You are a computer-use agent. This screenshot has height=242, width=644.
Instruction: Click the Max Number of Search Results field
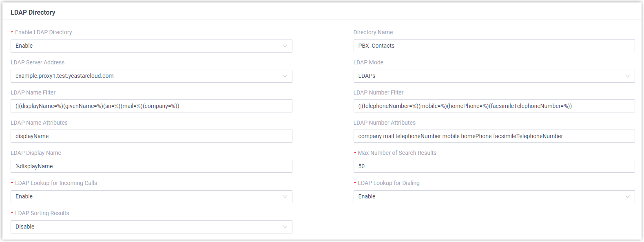click(494, 166)
